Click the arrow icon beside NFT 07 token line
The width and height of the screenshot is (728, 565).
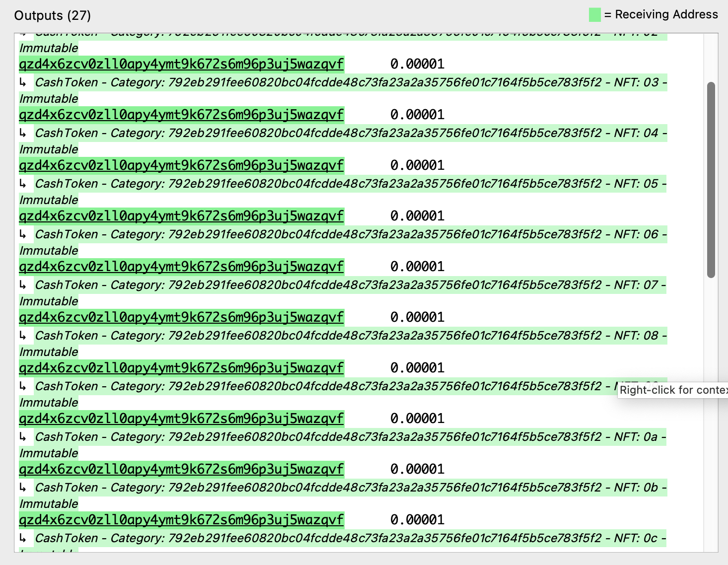click(x=23, y=285)
